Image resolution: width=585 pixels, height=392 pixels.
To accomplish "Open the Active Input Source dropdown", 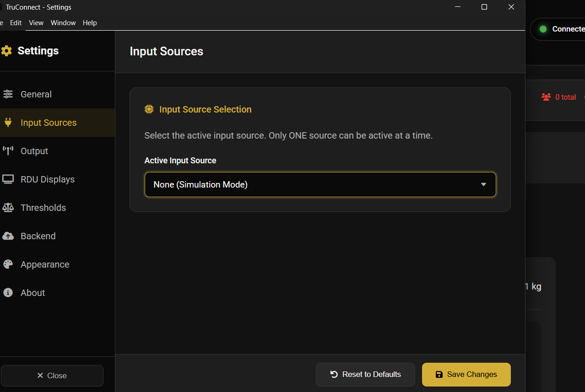I will point(320,185).
